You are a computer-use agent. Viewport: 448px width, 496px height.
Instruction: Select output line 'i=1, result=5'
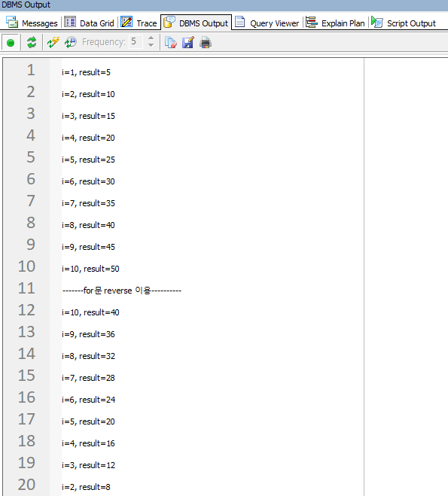86,72
